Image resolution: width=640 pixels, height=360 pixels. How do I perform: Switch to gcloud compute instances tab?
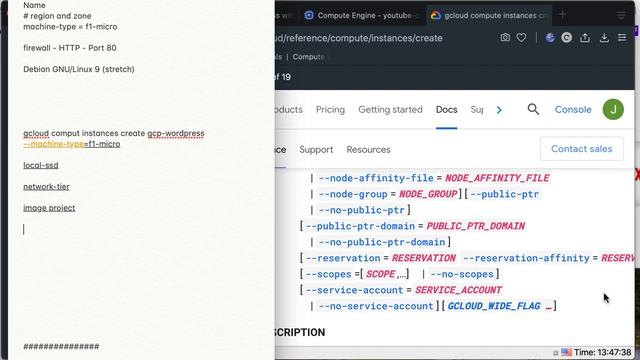(x=490, y=16)
